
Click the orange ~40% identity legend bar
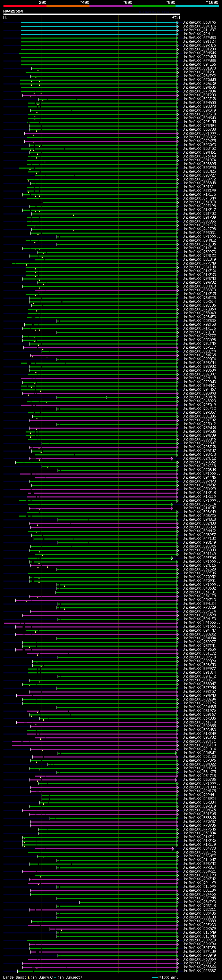68,6
